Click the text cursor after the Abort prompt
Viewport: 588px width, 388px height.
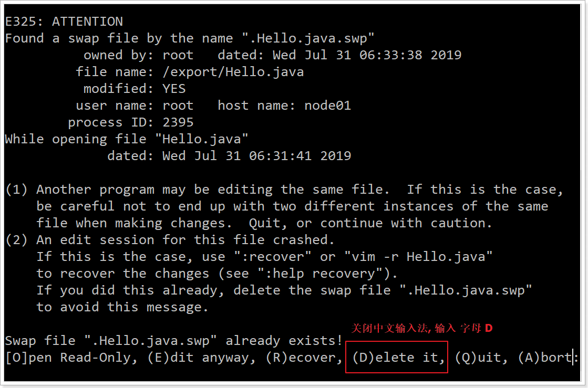[x=575, y=358]
